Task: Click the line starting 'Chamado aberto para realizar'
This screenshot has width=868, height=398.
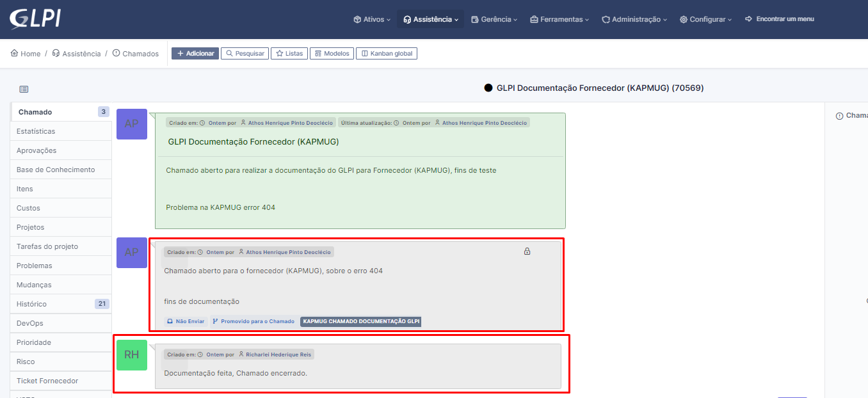Action: point(331,170)
